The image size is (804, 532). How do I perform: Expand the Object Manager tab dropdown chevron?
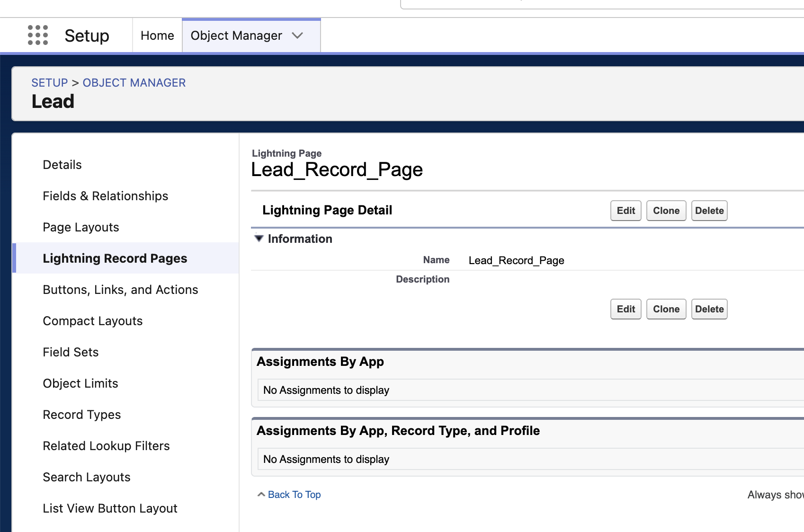(x=297, y=36)
